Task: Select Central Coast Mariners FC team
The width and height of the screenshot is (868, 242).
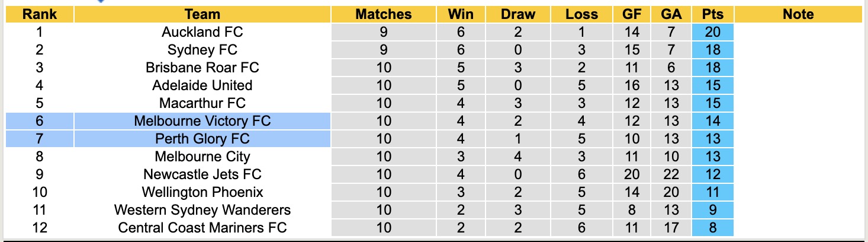Action: [x=202, y=228]
